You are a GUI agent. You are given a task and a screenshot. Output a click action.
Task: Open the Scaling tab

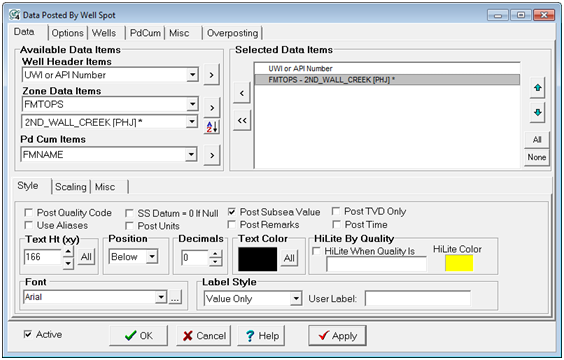click(x=70, y=187)
